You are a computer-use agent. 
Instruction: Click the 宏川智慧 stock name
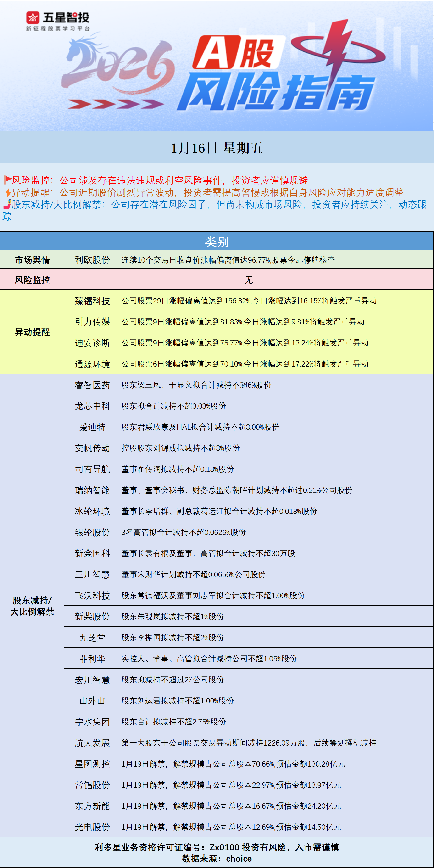(x=92, y=680)
